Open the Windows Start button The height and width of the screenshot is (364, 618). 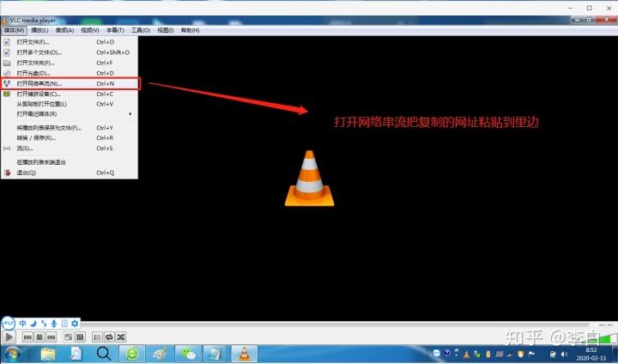coord(12,354)
